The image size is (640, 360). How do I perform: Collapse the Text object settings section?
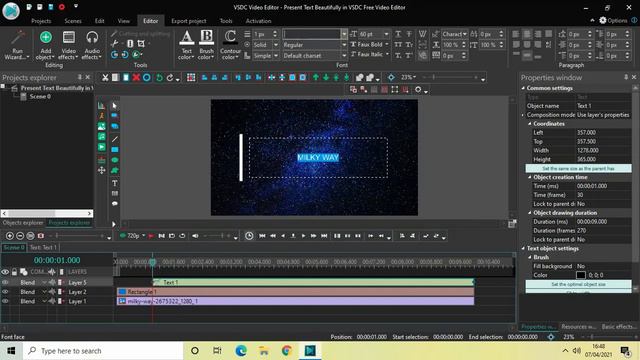pyautogui.click(x=523, y=248)
